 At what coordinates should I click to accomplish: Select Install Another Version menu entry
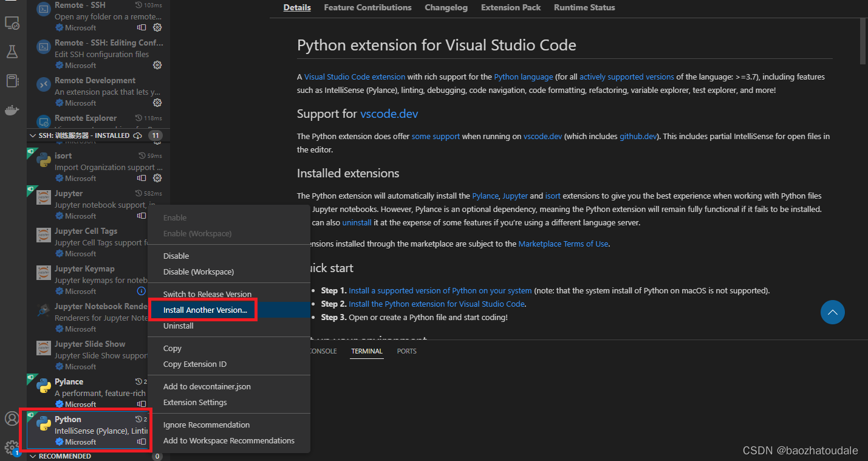point(205,310)
